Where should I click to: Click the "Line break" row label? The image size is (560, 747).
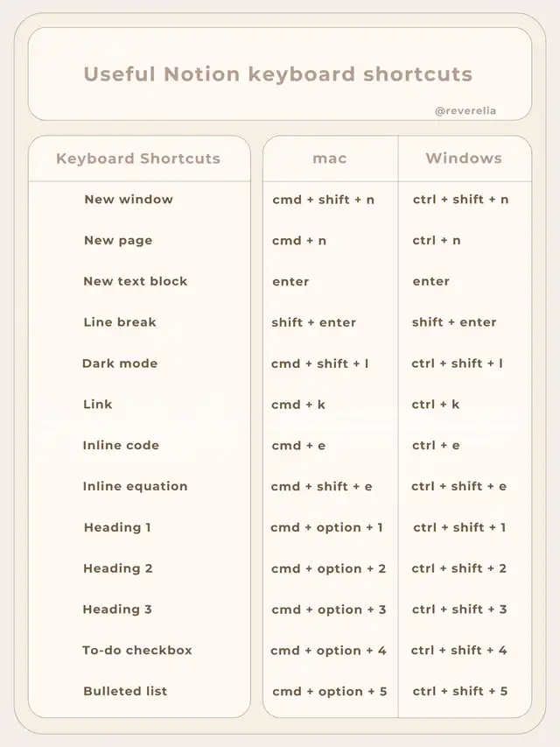120,322
